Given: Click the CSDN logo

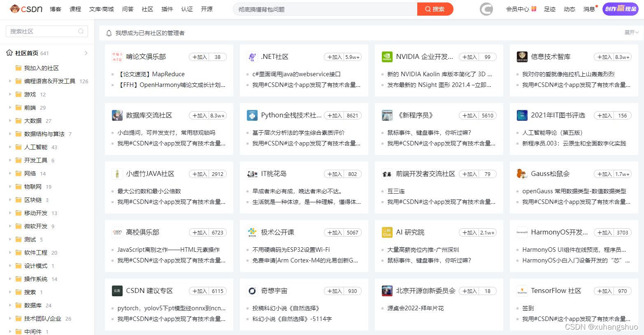Looking at the screenshot, I should 26,9.
